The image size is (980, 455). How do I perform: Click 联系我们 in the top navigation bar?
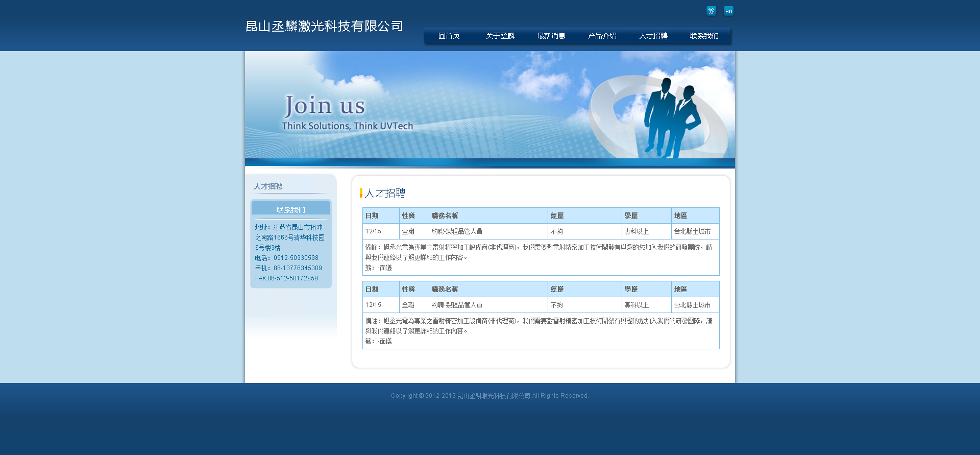point(704,36)
